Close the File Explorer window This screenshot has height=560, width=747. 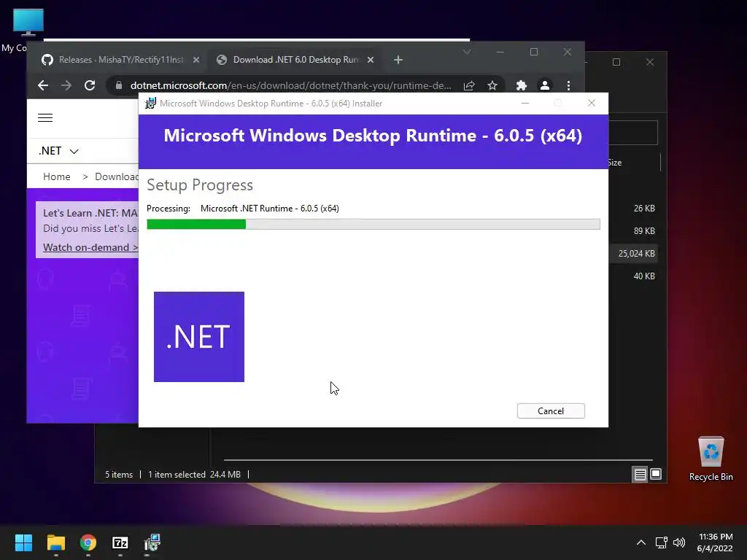tap(650, 62)
